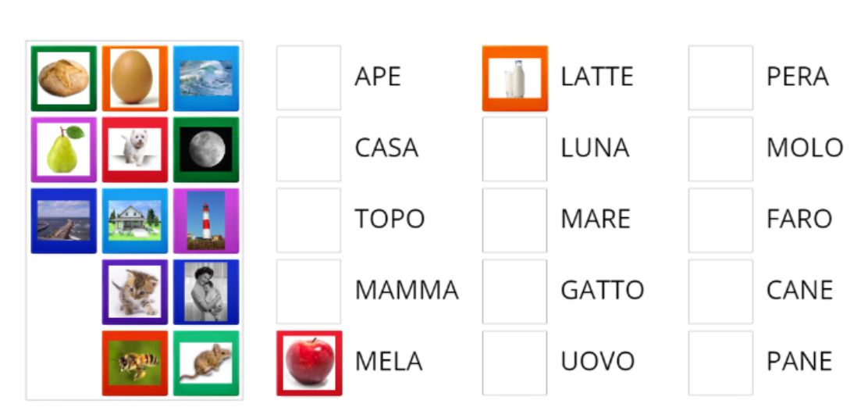The image size is (868, 411).
Task: Pick the house with lawn picture tile
Action: tap(134, 221)
